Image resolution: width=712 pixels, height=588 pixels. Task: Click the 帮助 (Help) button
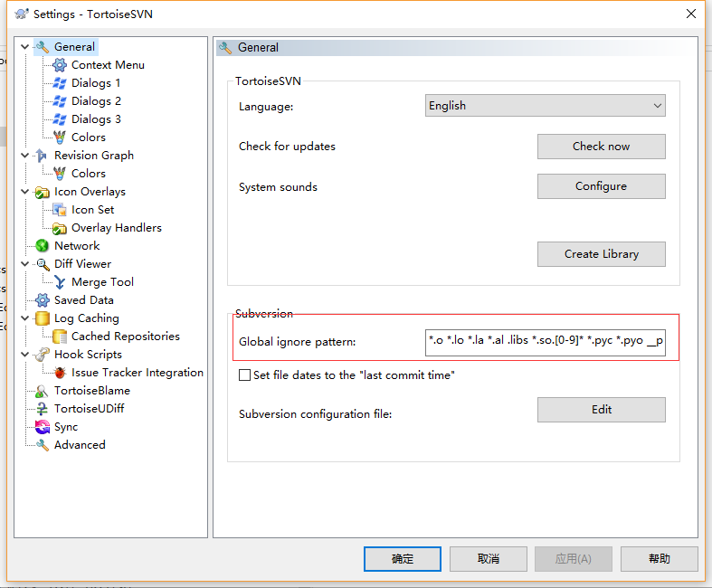click(660, 558)
